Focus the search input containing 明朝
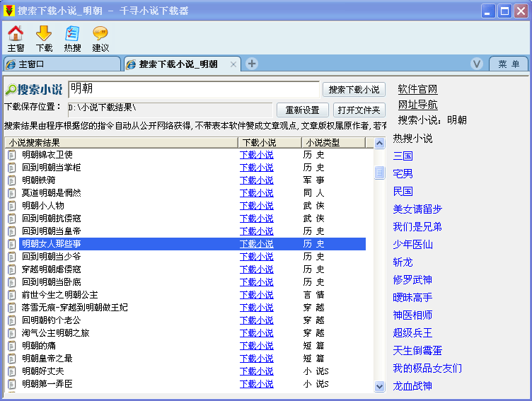 click(x=193, y=89)
